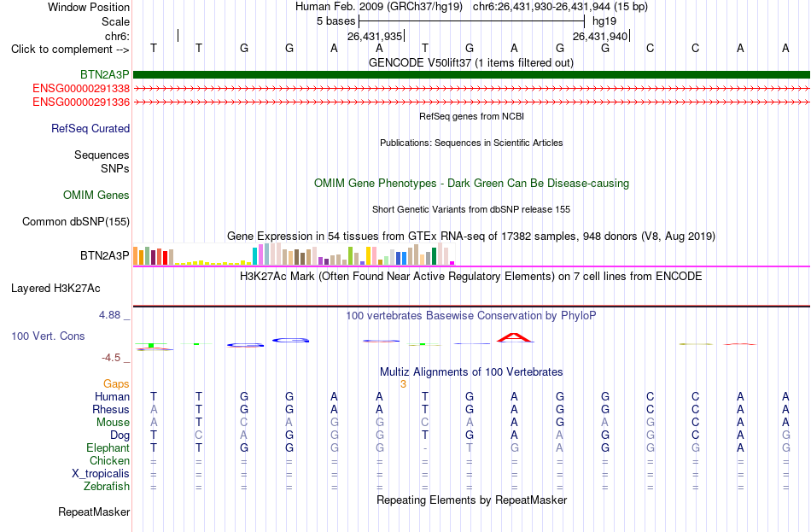The width and height of the screenshot is (811, 532).
Task: Open the green BTN2A3P GENCODE label
Action: click(x=104, y=75)
